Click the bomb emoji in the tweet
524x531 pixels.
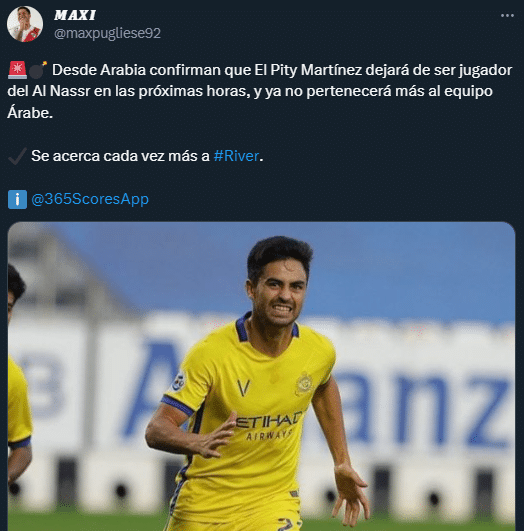(x=38, y=70)
